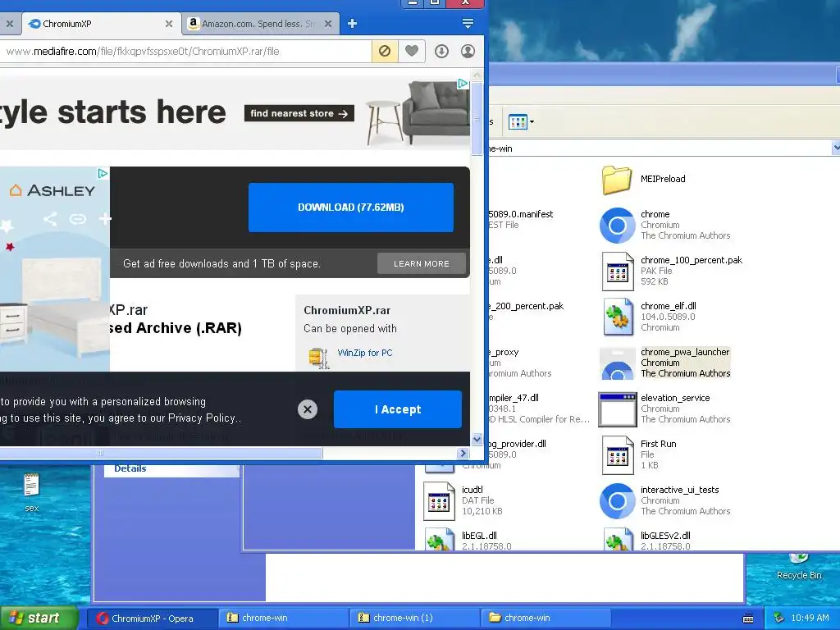The image size is (840, 630).
Task: Select the libEGL.dll file icon
Action: 440,539
